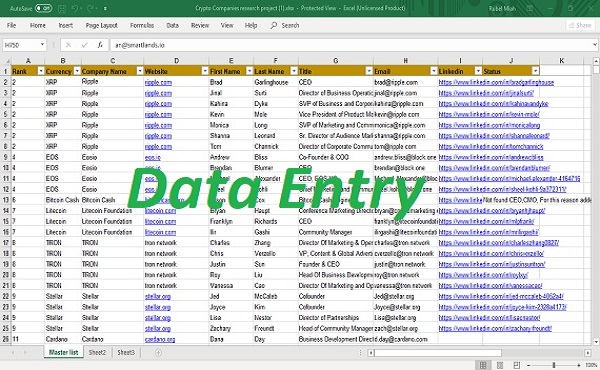This screenshot has height=370, width=600.
Task: Click the Share button
Action: (580, 25)
